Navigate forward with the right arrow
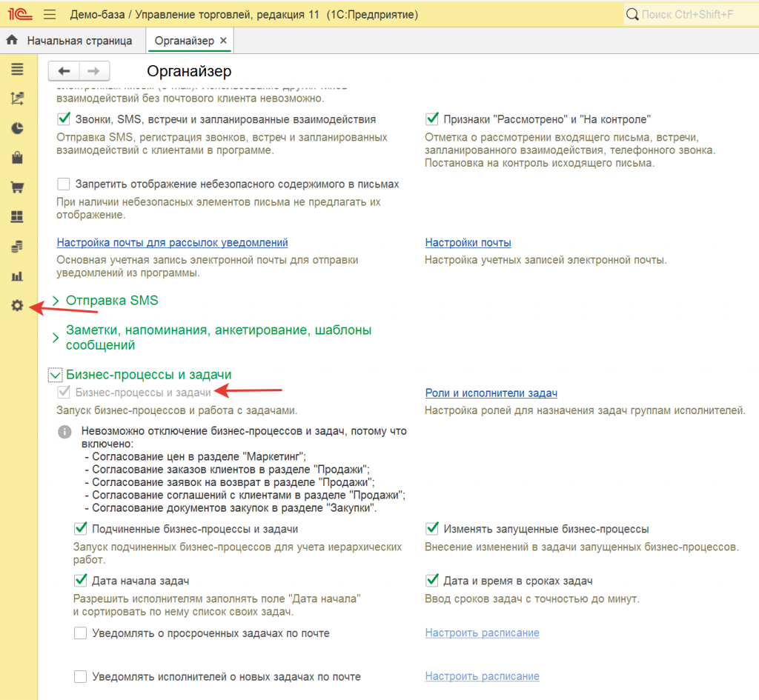This screenshot has width=759, height=700. click(x=94, y=71)
